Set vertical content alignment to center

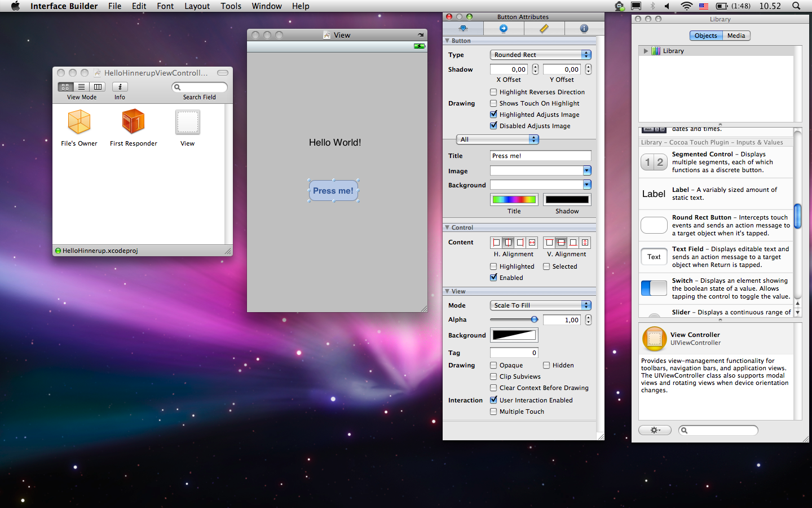pyautogui.click(x=561, y=243)
